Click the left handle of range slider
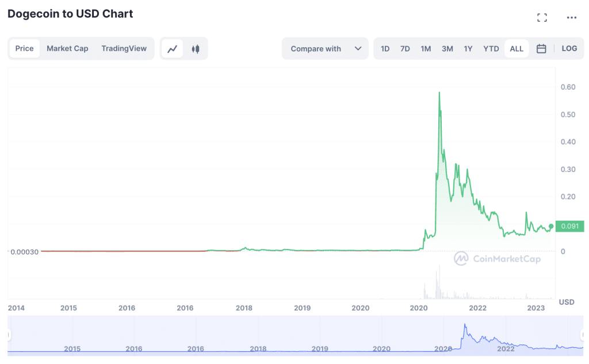The image size is (589, 364). [9, 335]
